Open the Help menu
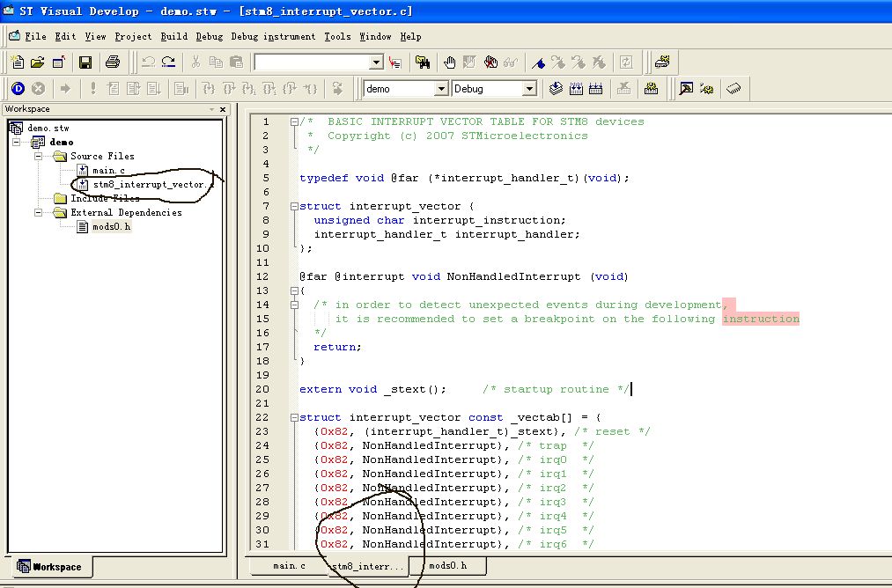Screen dimensions: 892x588 click(x=410, y=36)
